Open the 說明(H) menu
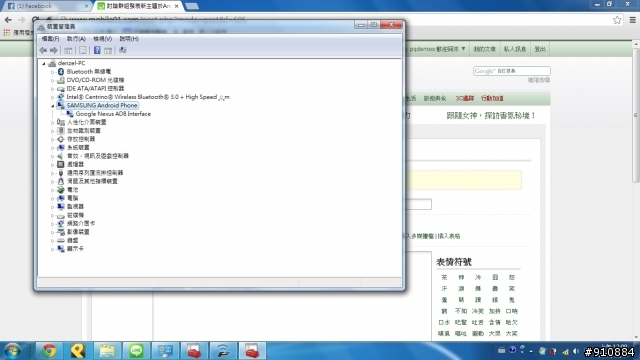The height and width of the screenshot is (360, 640). pos(129,39)
